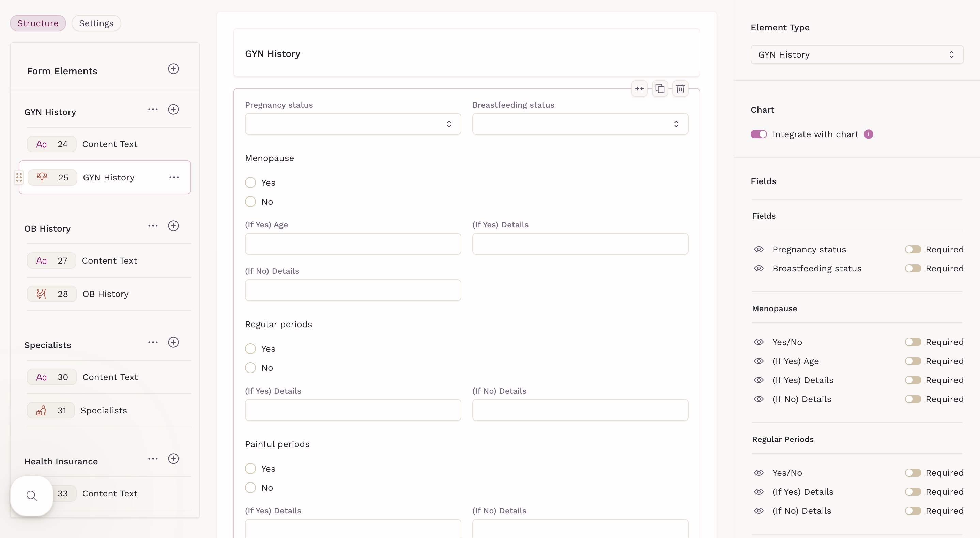Click the duplicate copy icon above the form block
The height and width of the screenshot is (538, 980).
coord(660,89)
